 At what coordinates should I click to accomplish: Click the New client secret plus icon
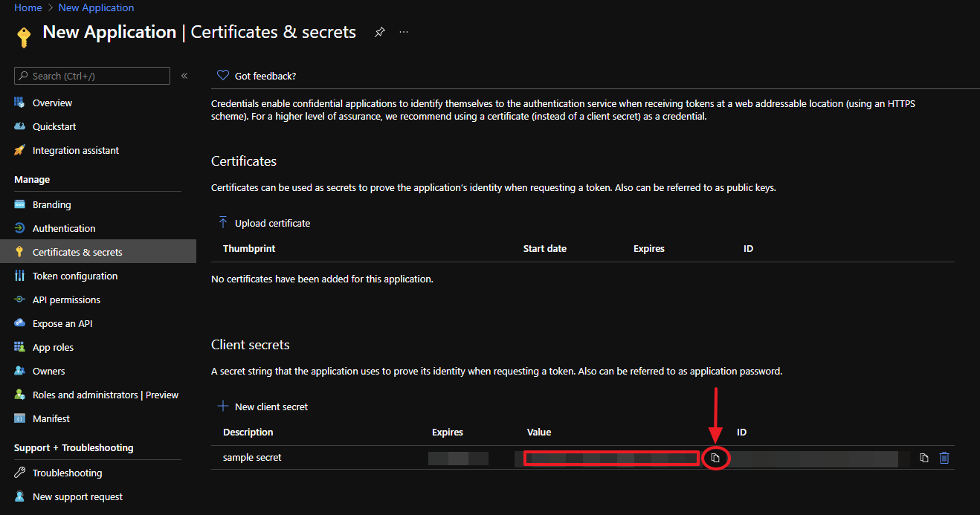tap(222, 407)
